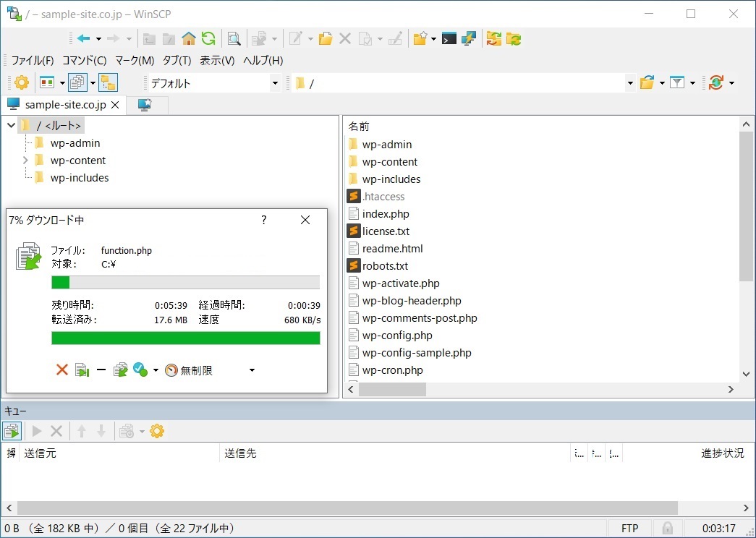Screen dimensions: 756x538
Task: Open the remote path dropdown arrow
Action: (629, 83)
